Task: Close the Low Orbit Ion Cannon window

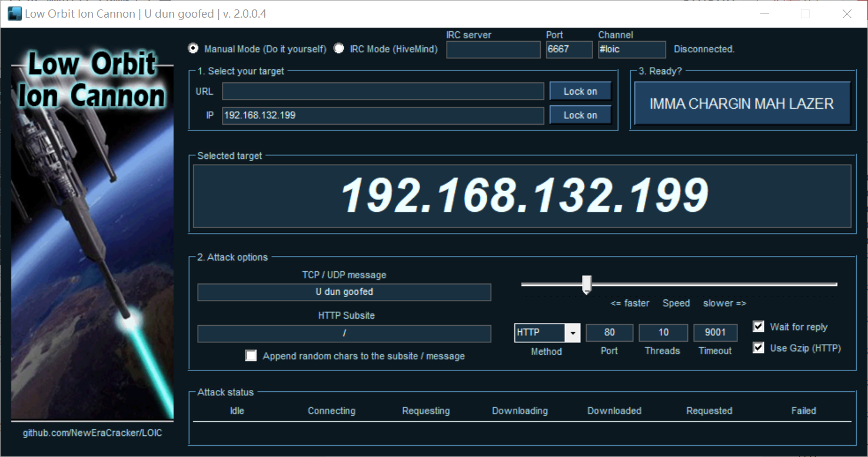Action: point(847,14)
